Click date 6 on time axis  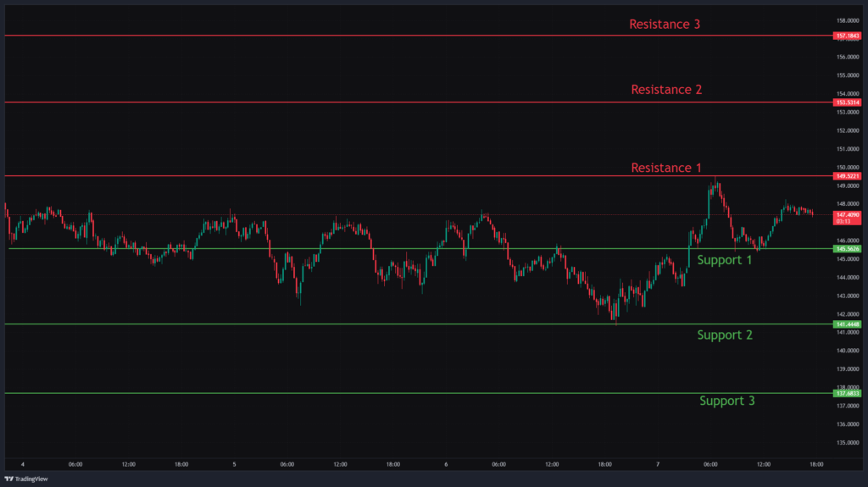446,464
